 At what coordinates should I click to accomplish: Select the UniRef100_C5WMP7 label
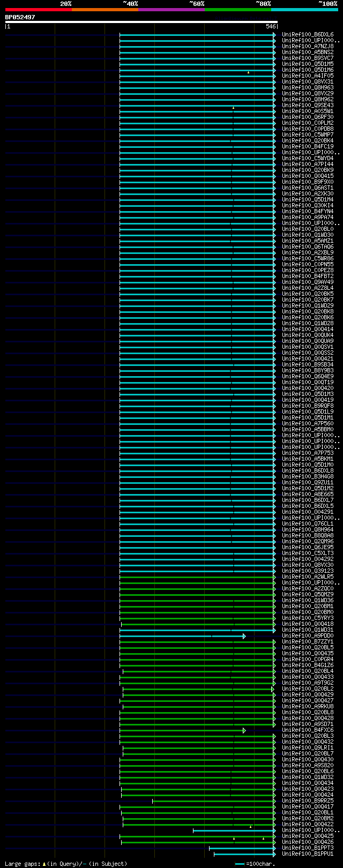(308, 135)
